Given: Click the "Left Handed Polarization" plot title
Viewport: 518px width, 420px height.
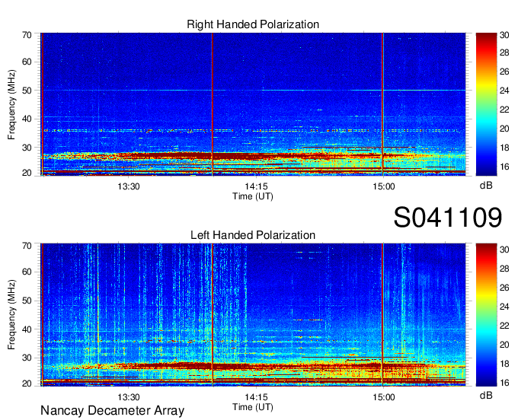Looking at the screenshot, I should 253,235.
